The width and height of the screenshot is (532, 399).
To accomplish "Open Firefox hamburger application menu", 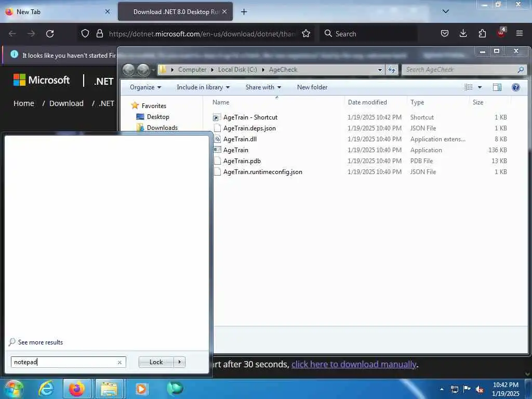I will (520, 33).
